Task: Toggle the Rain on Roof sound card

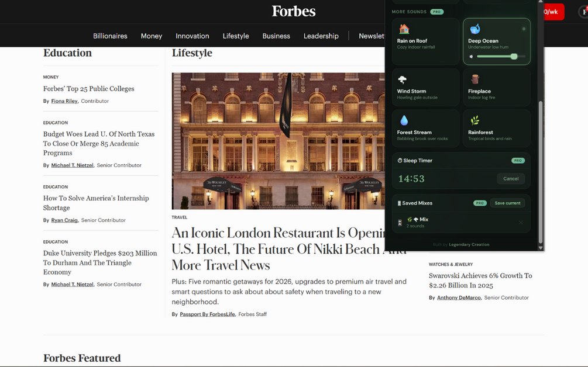Action: (425, 41)
